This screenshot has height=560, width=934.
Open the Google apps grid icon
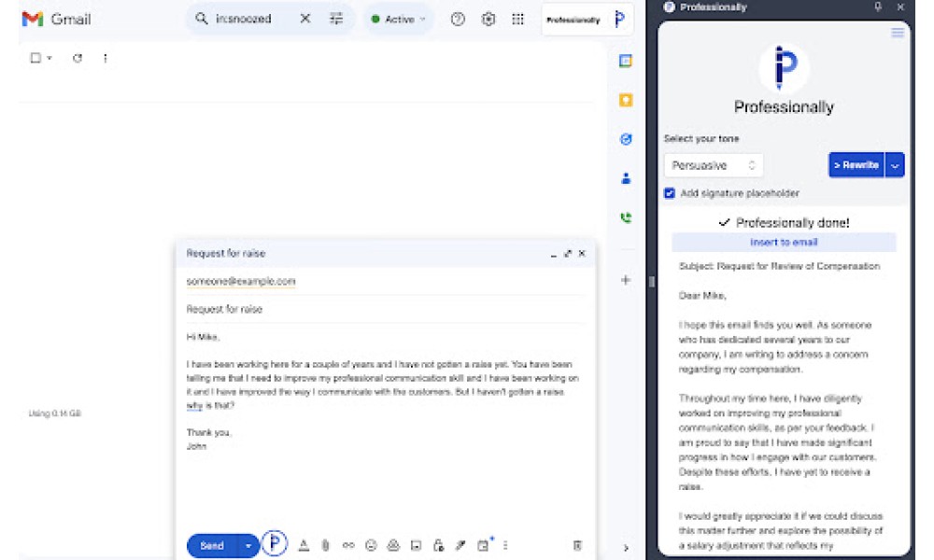click(x=517, y=19)
